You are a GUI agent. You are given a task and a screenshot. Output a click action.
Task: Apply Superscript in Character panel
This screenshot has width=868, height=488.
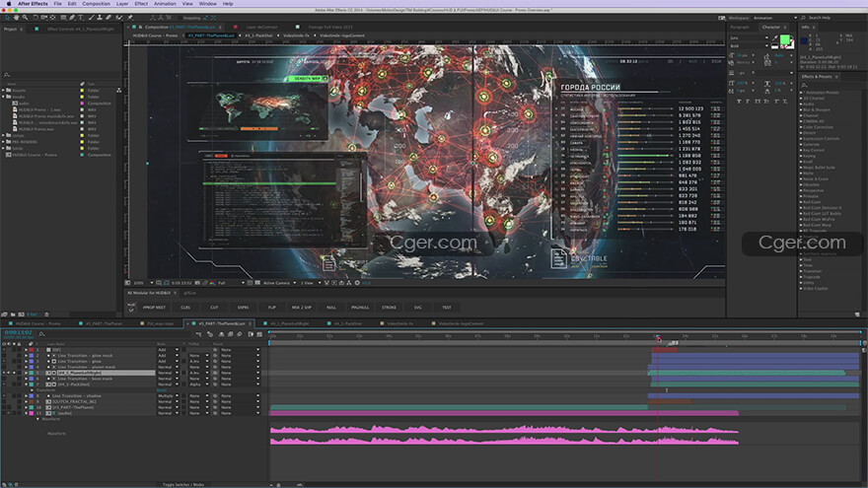click(x=776, y=102)
